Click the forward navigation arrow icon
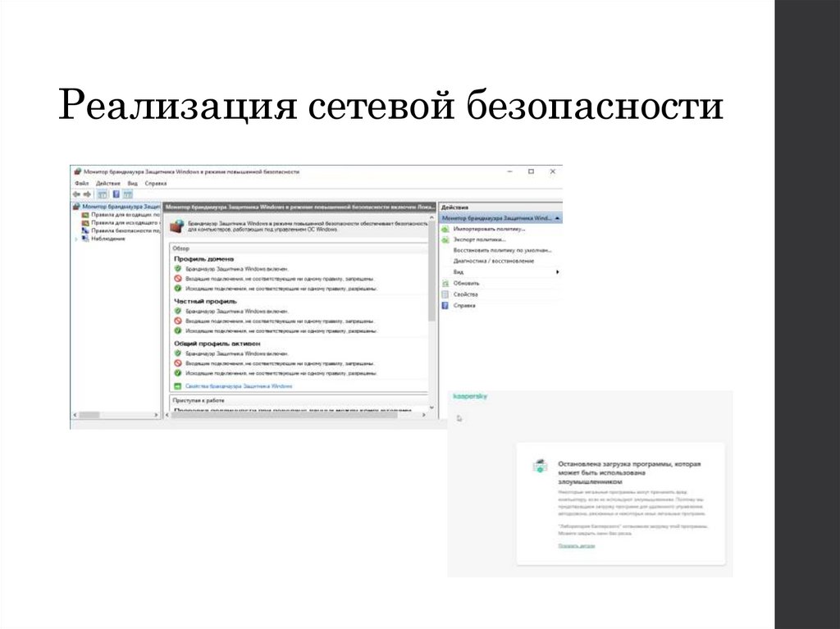 click(x=88, y=194)
